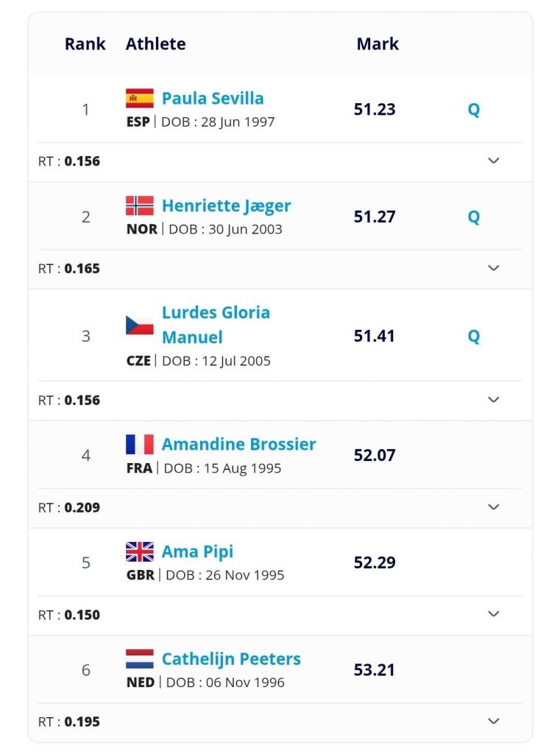Click the France flag icon

(140, 444)
